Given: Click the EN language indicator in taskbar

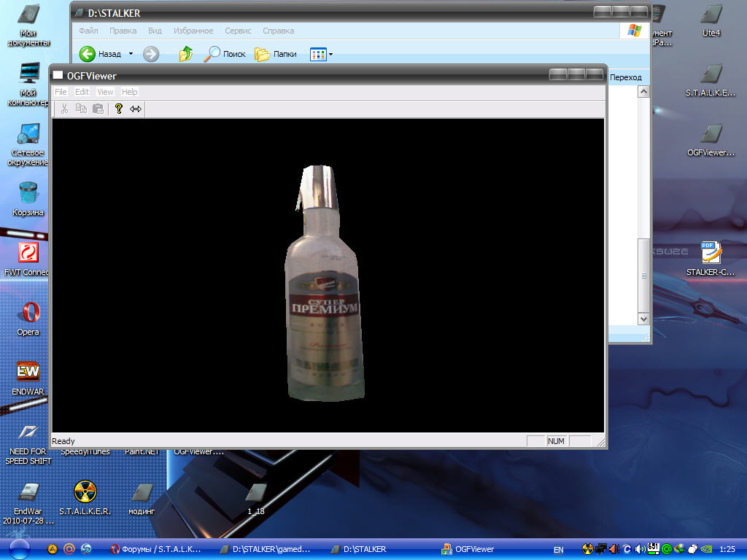Looking at the screenshot, I should pyautogui.click(x=558, y=549).
